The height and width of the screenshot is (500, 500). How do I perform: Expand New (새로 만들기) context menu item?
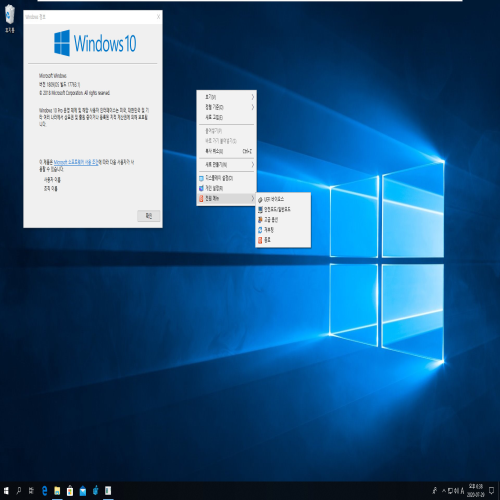[x=227, y=164]
